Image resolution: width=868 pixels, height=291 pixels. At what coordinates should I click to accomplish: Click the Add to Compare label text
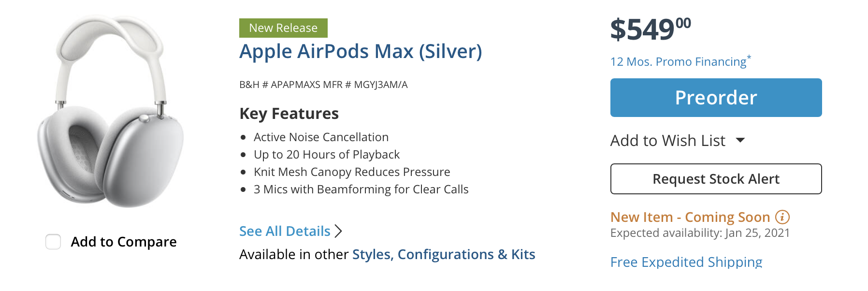[x=124, y=242]
